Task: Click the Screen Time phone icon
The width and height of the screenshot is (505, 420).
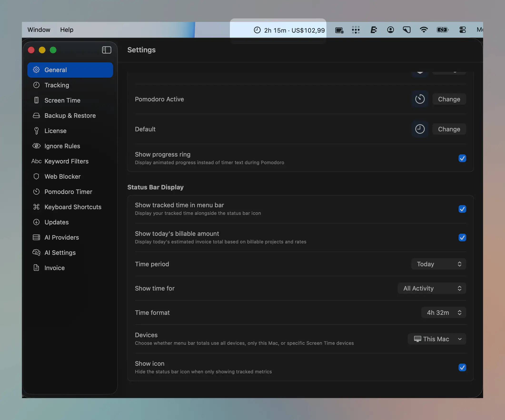Action: coord(36,100)
